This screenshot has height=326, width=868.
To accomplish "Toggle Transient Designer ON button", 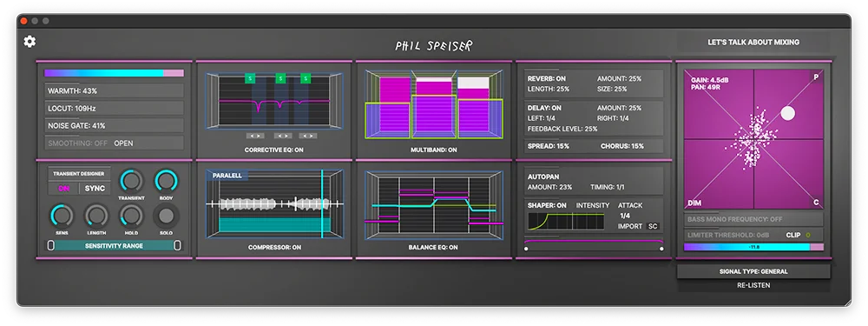I will click(x=64, y=189).
